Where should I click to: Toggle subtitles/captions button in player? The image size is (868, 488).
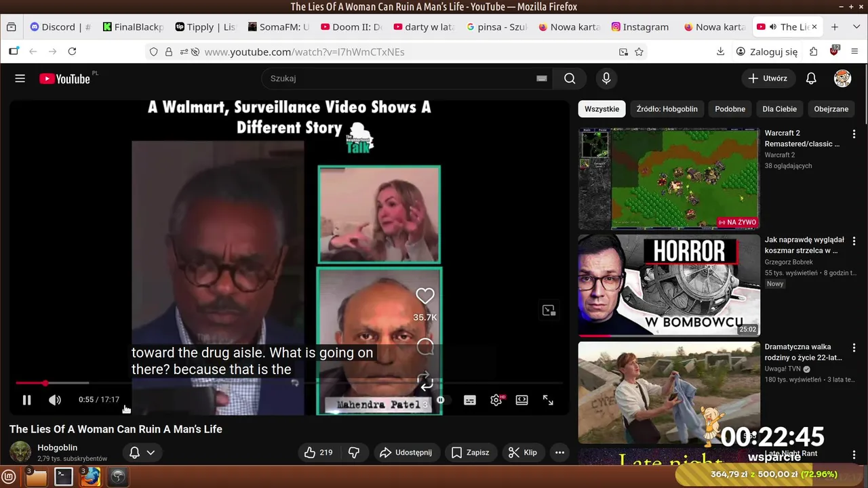click(x=470, y=401)
